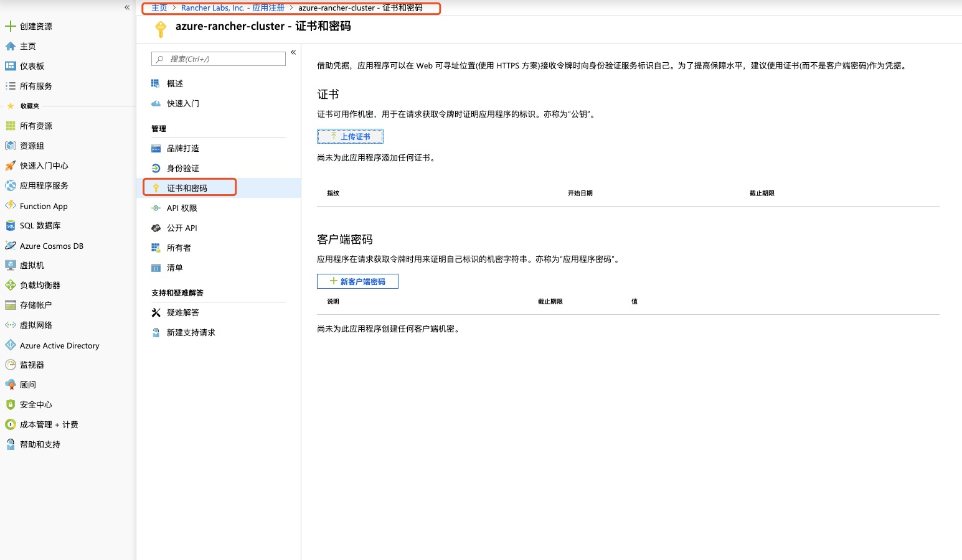Click the search box 搜索(Ctrl+/)

point(219,58)
